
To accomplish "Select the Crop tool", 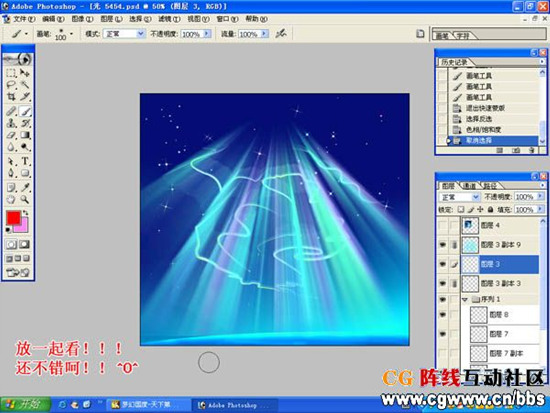I will tap(11, 96).
